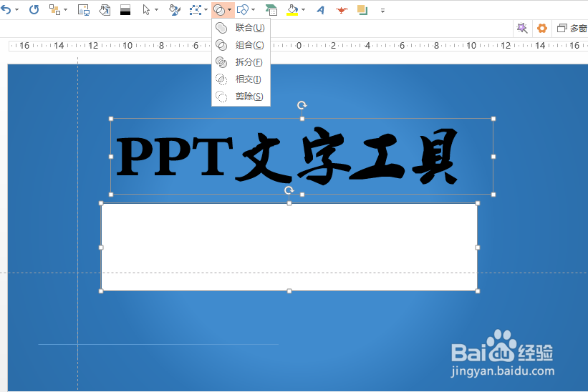The width and height of the screenshot is (588, 392).
Task: Choose 剪除(S) subtract from merge menu
Action: click(241, 97)
